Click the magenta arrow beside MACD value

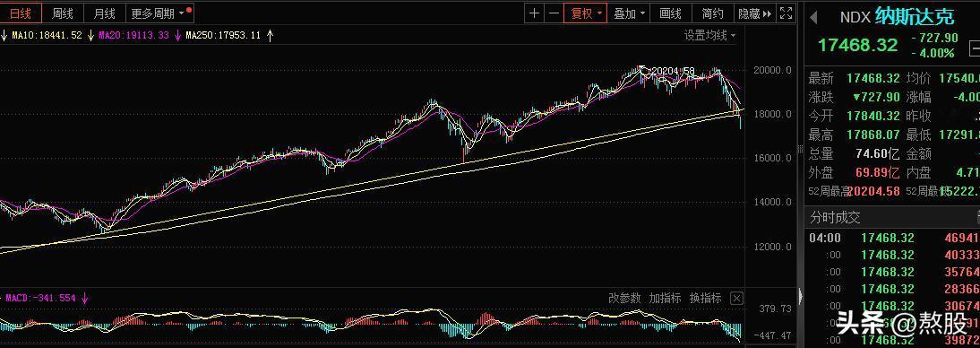click(84, 299)
